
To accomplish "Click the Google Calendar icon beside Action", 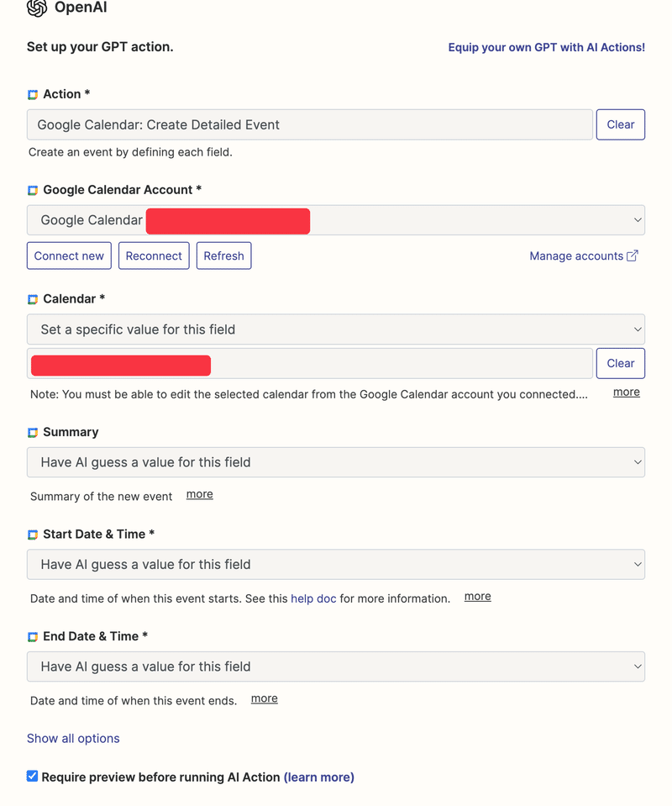I will tap(33, 95).
